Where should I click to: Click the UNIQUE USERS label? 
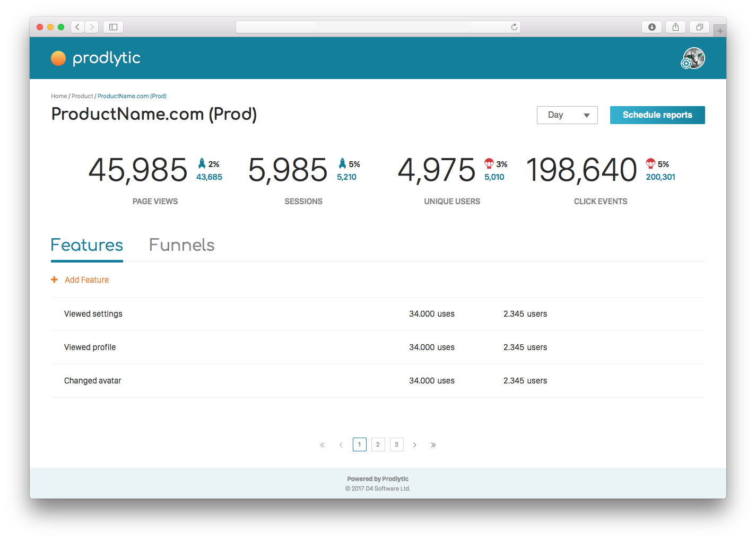452,202
